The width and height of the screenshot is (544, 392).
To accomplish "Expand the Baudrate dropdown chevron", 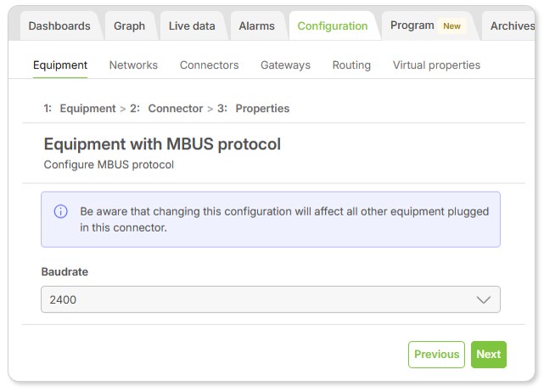I will (484, 300).
